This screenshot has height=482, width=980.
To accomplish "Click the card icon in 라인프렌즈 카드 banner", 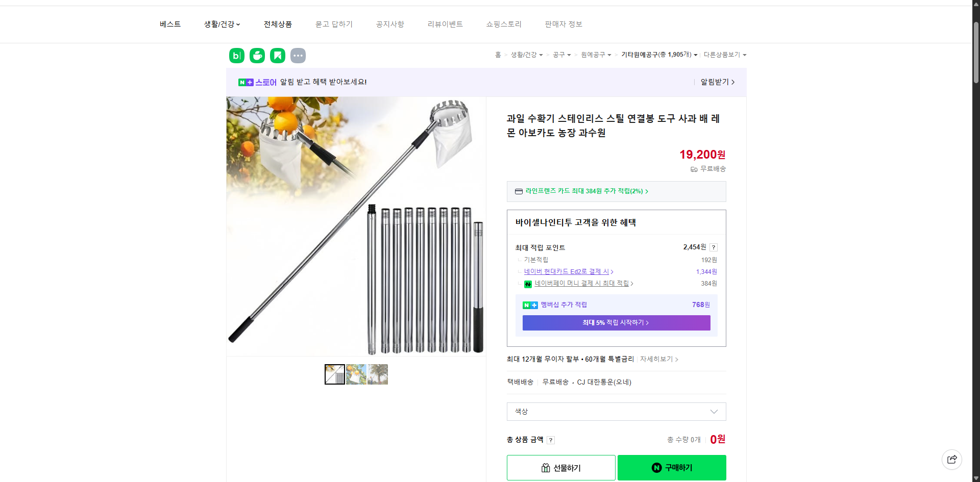I will (x=518, y=191).
